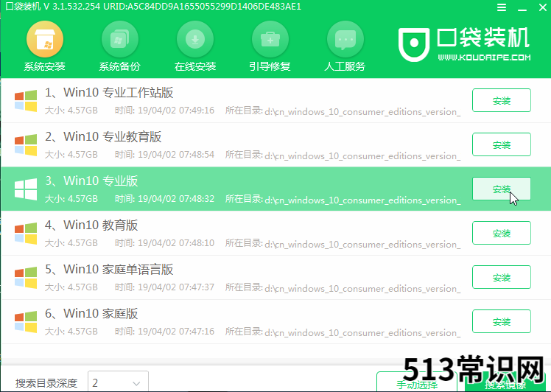Click the time '19/04/02 07:48:32'
Screen dimensions: 551x392
176,199
